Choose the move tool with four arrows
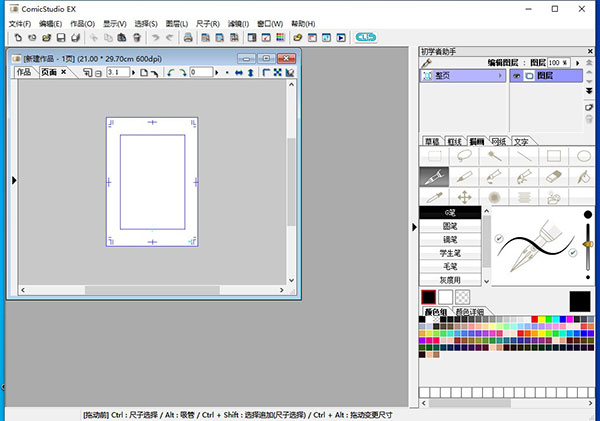Viewport: 600px width, 421px height. (463, 198)
